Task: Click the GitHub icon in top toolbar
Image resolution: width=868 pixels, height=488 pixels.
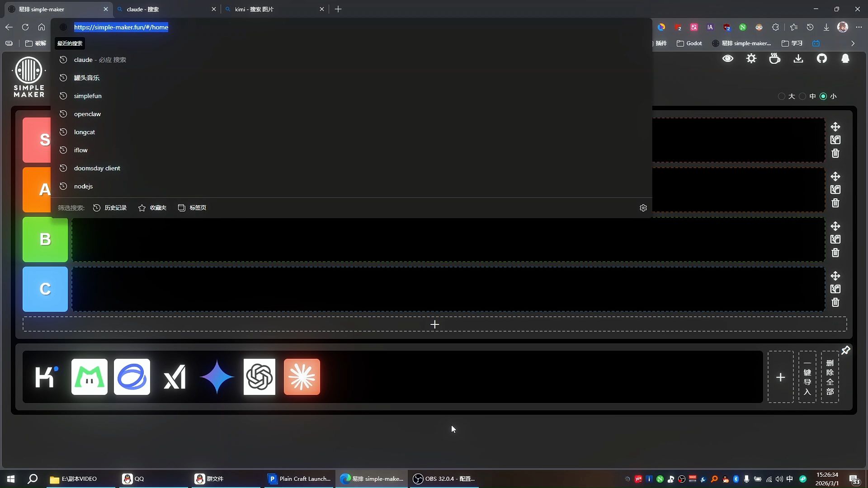Action: [x=821, y=59]
